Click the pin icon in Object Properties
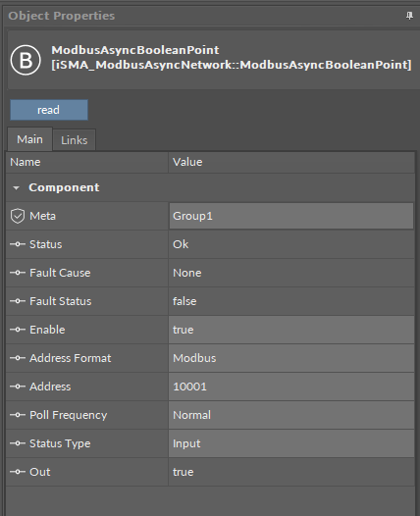Image resolution: width=420 pixels, height=516 pixels. [409, 16]
